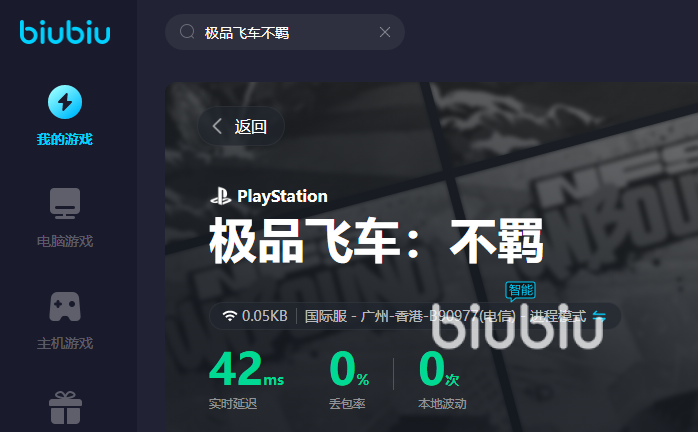Open the 主机游戏 section label

65,343
